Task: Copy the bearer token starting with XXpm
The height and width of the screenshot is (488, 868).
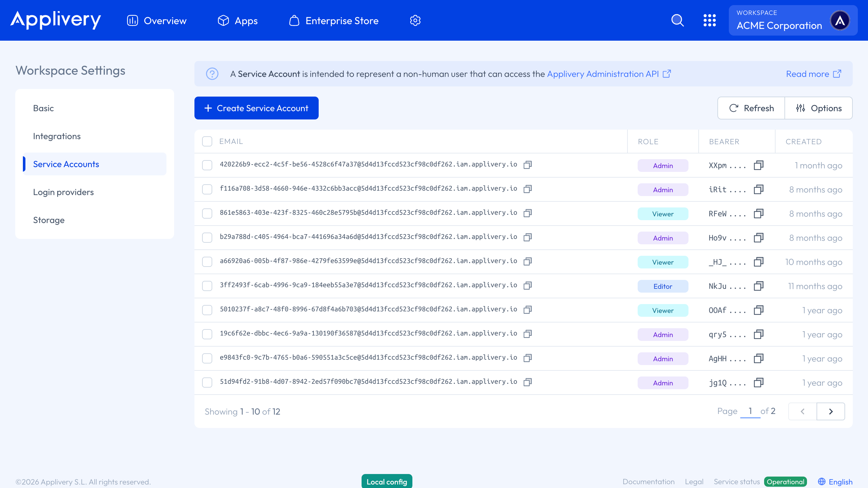Action: [758, 166]
